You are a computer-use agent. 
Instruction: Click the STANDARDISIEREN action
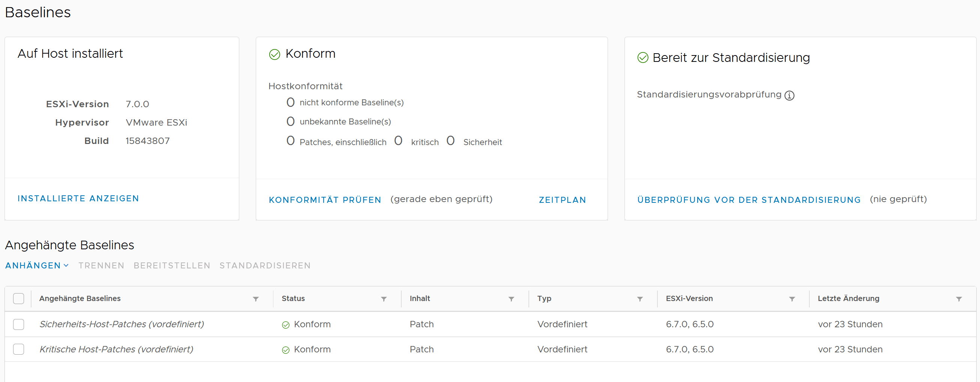(x=265, y=266)
